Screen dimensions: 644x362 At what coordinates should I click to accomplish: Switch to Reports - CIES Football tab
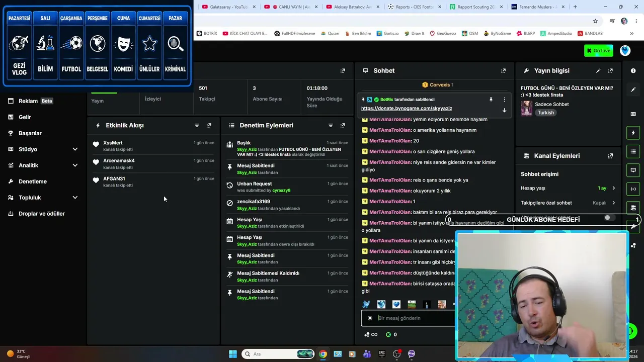416,7
